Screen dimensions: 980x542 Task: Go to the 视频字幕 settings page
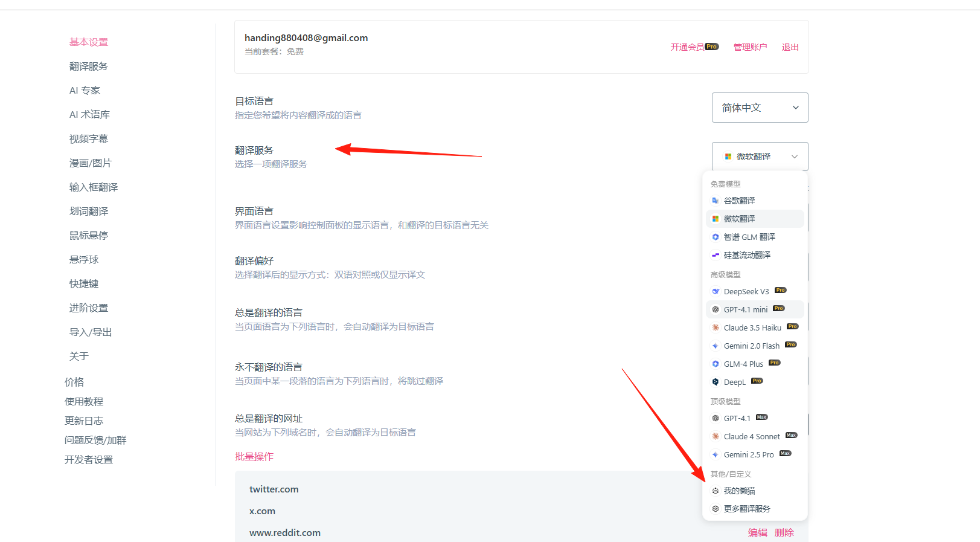89,139
